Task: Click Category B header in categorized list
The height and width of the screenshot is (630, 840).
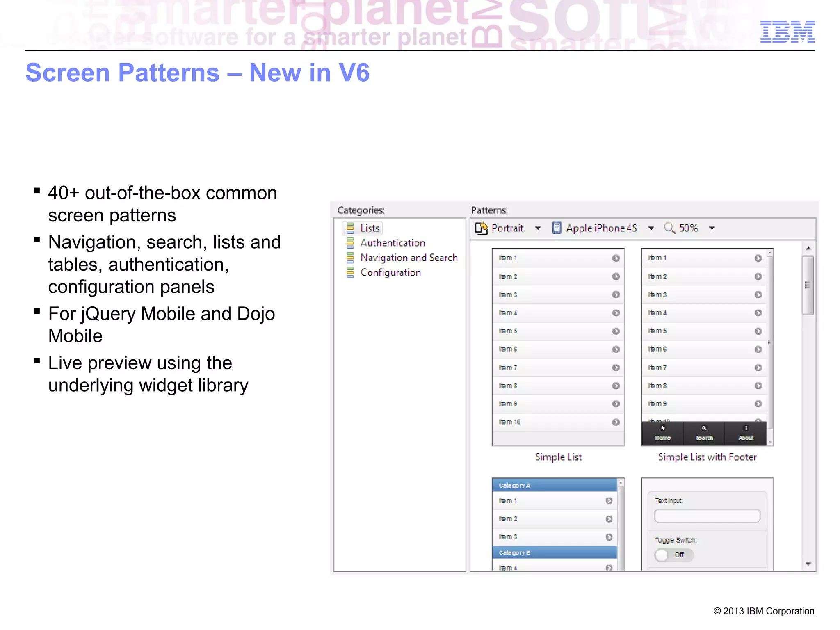Action: coord(555,552)
